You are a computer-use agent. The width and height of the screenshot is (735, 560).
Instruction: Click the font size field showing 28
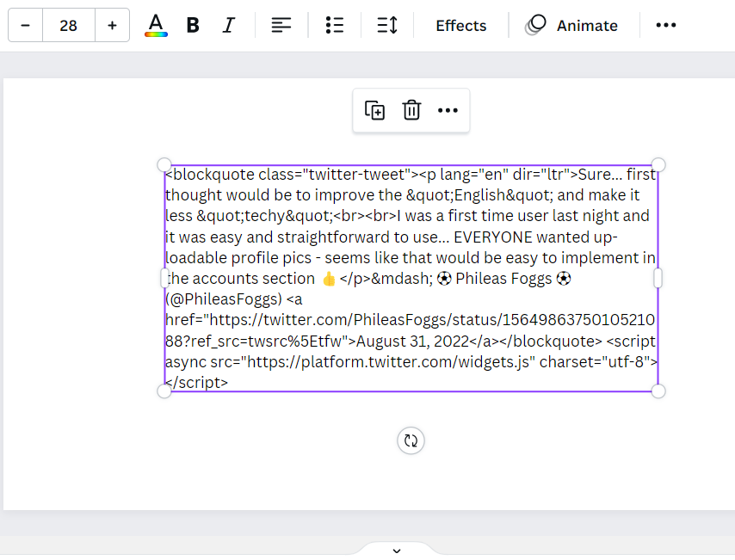(x=69, y=26)
